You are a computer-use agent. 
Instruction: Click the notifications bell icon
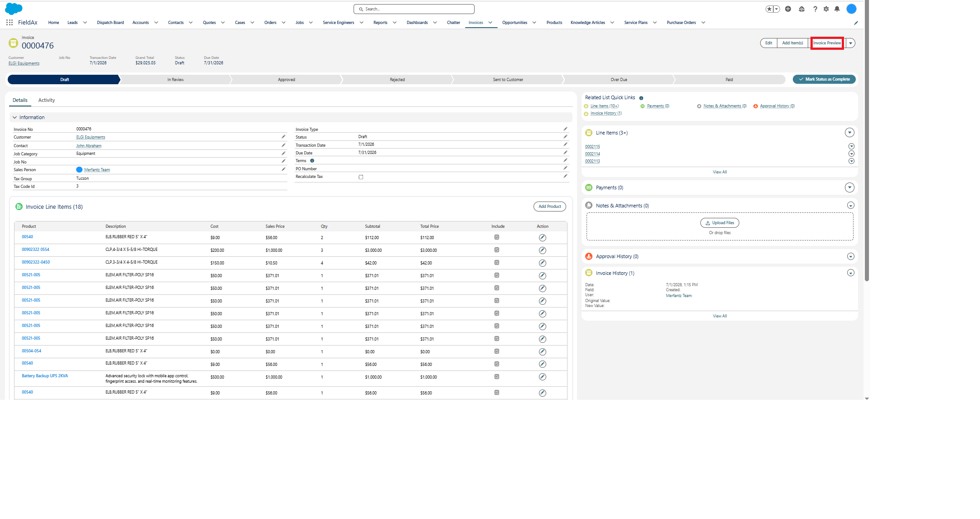(x=837, y=9)
